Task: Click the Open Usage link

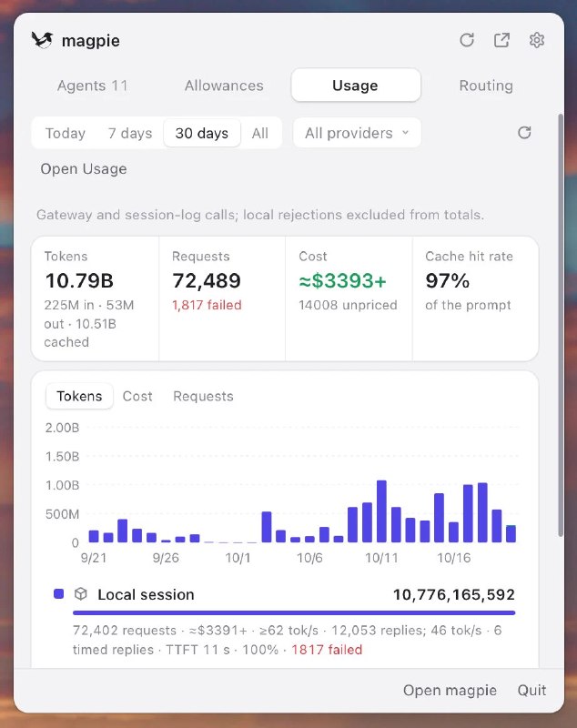Action: (84, 169)
